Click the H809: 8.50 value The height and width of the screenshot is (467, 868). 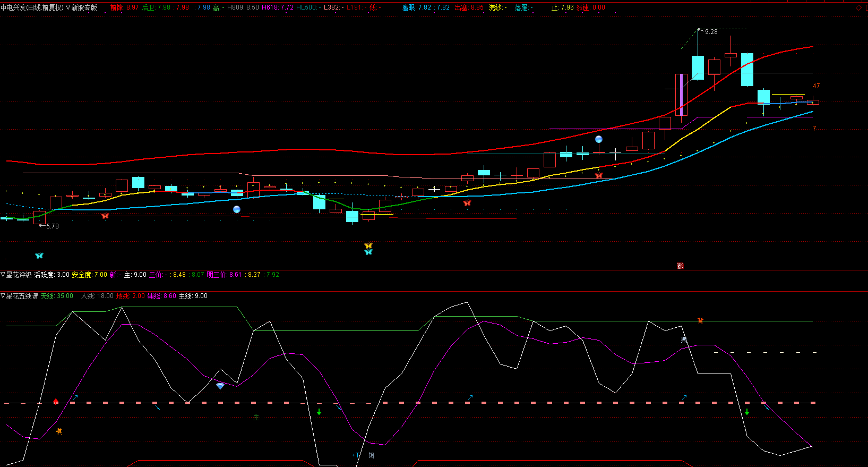click(243, 7)
